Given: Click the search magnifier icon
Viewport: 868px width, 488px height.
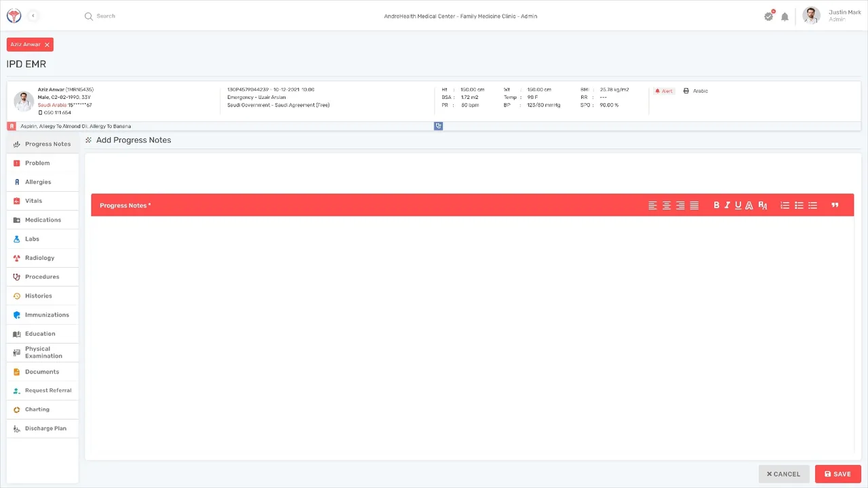Looking at the screenshot, I should click(88, 16).
